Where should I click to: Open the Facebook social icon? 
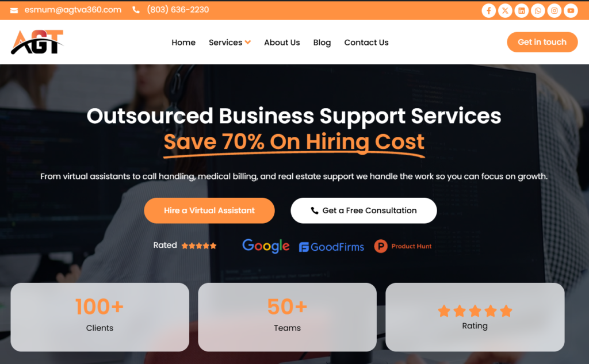click(x=488, y=10)
